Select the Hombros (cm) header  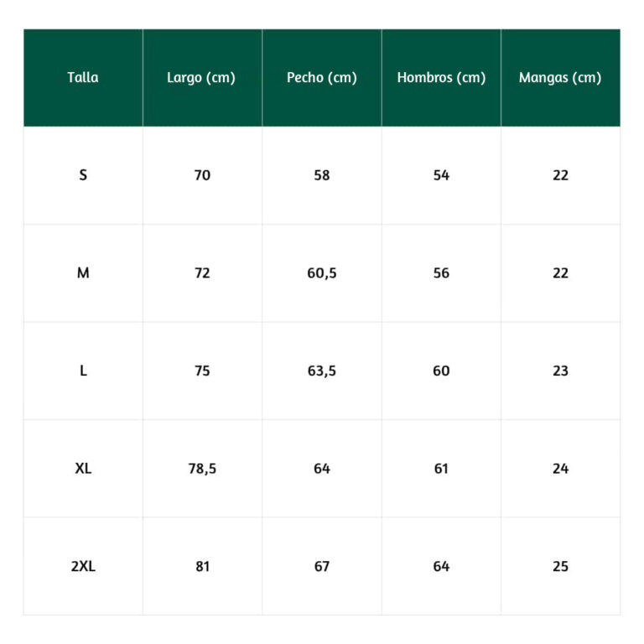tap(441, 78)
